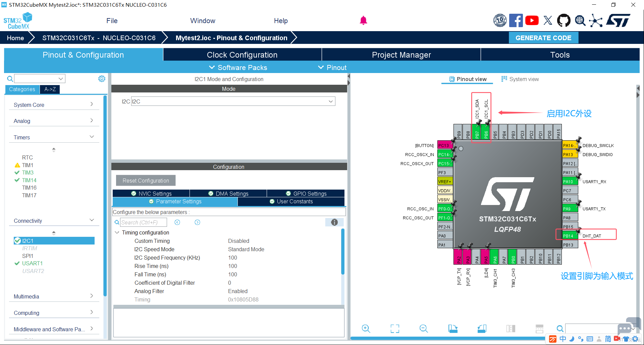
Task: Switch to the Project Manager tab
Action: coord(401,55)
